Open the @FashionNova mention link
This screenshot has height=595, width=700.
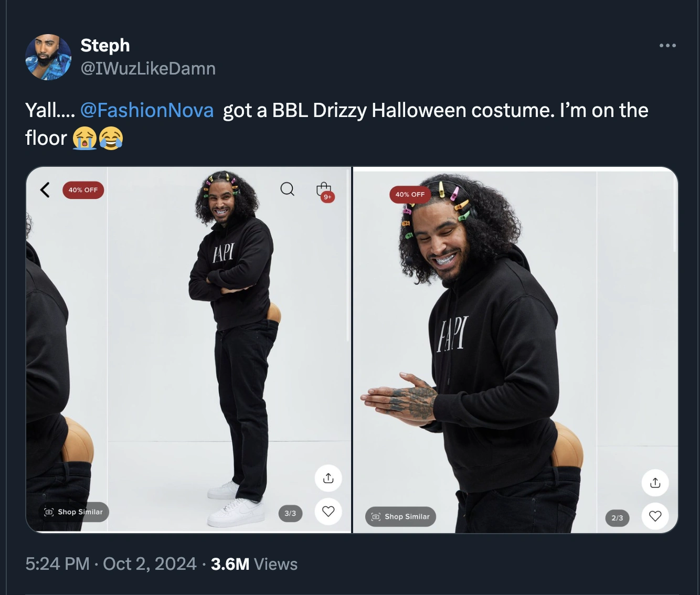(x=147, y=110)
